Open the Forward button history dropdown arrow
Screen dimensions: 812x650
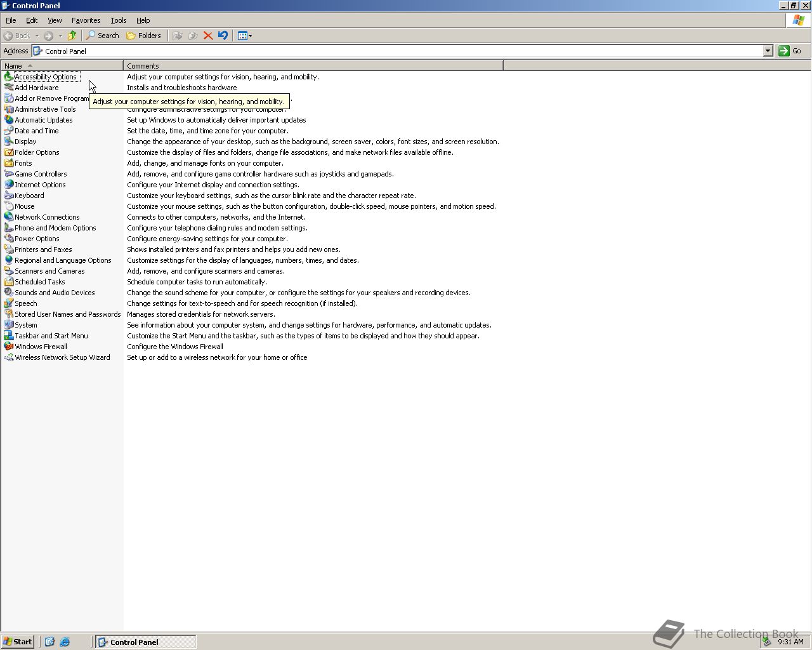[x=60, y=36]
